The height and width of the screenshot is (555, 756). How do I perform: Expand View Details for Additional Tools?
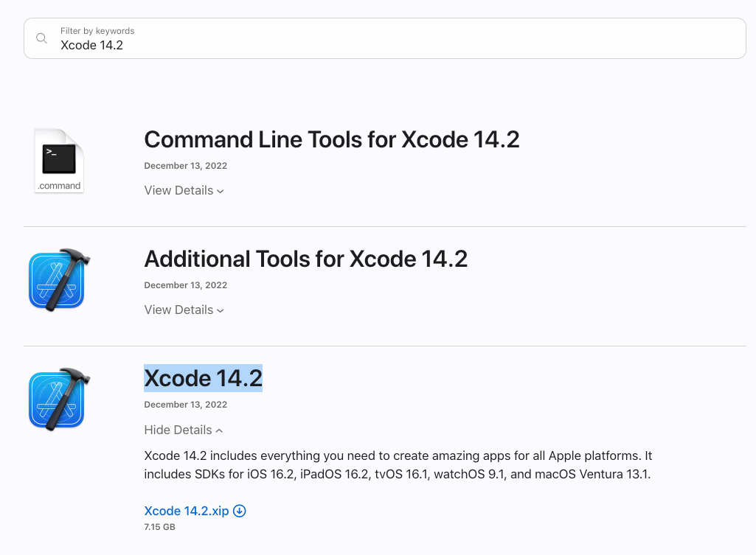pos(184,310)
